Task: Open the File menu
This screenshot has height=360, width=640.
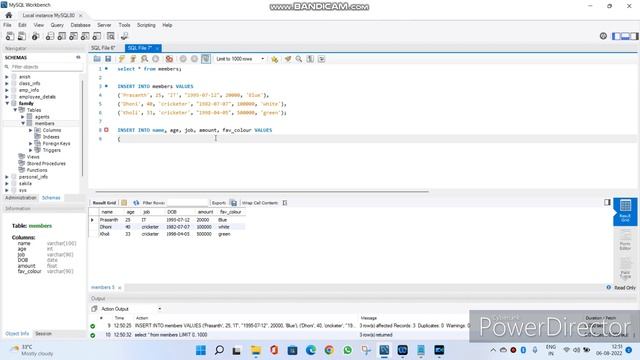Action: pyautogui.click(x=7, y=25)
